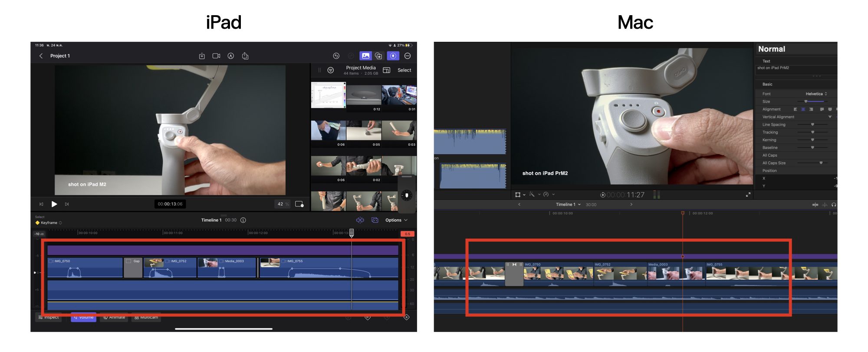868x352 pixels.
Task: Open the more options ellipsis icon
Action: point(408,56)
